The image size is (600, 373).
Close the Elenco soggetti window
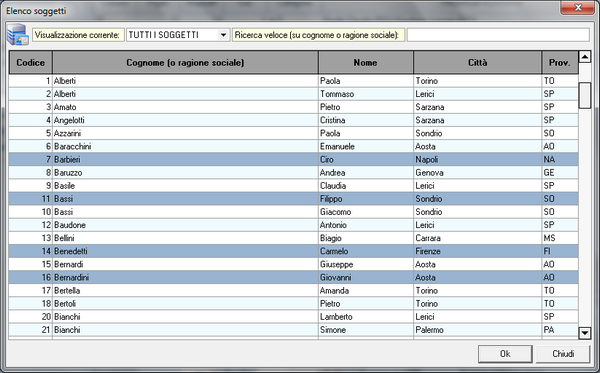(578, 8)
